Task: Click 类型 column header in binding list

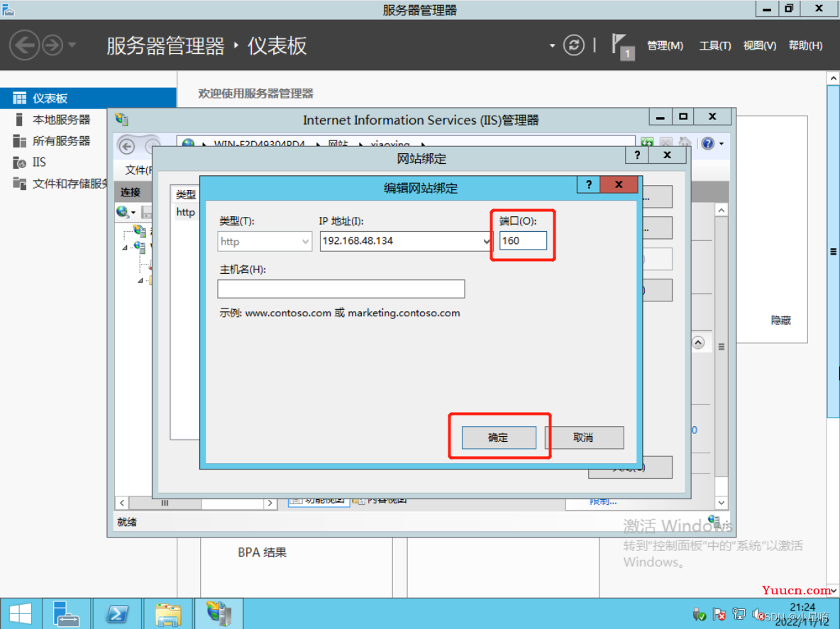Action: (185, 194)
